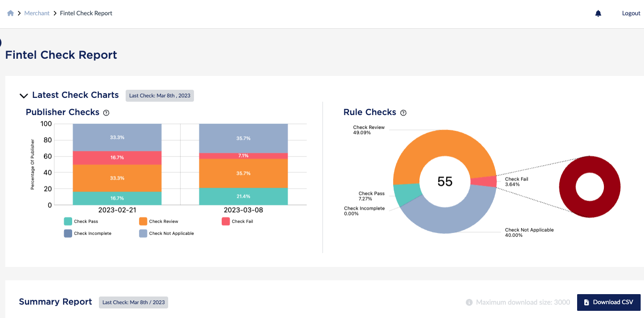
Task: Click the info icon beside Maximum download size
Action: [x=469, y=302]
